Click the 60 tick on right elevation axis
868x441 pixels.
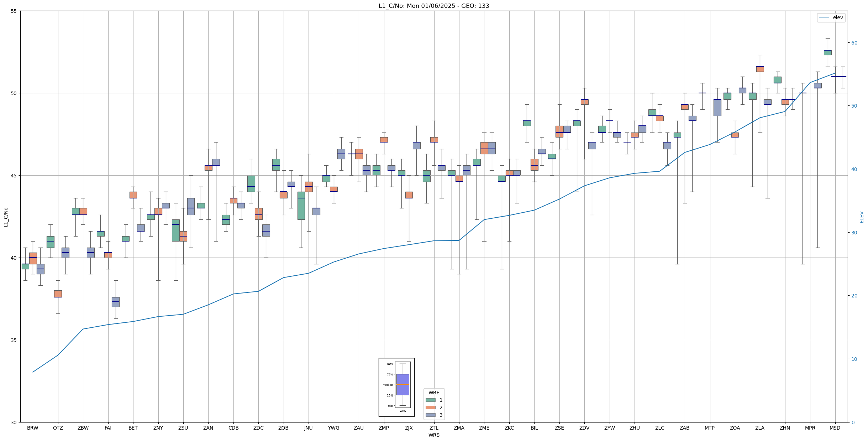854,43
